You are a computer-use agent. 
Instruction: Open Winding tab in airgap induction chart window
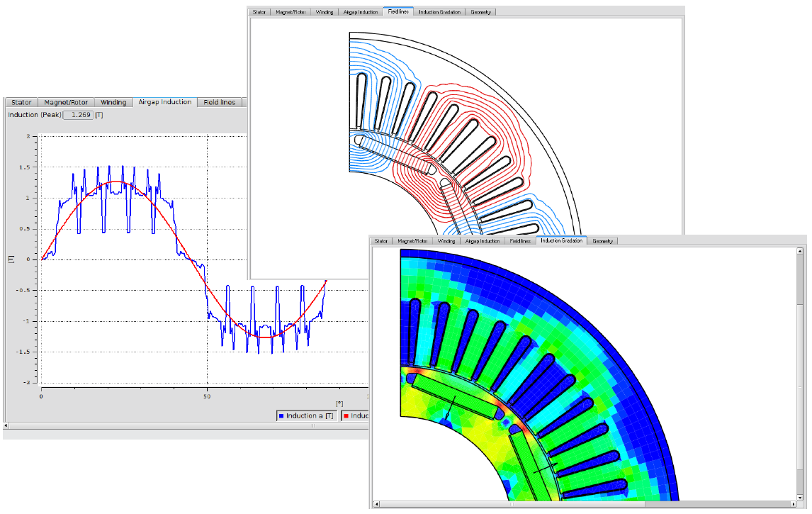(113, 103)
